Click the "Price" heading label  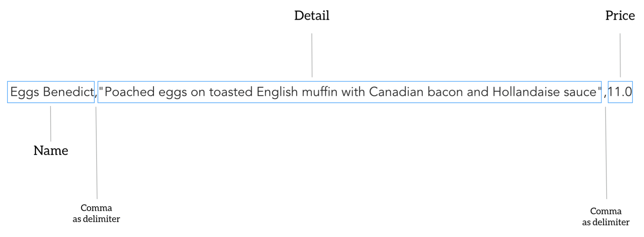click(x=620, y=15)
